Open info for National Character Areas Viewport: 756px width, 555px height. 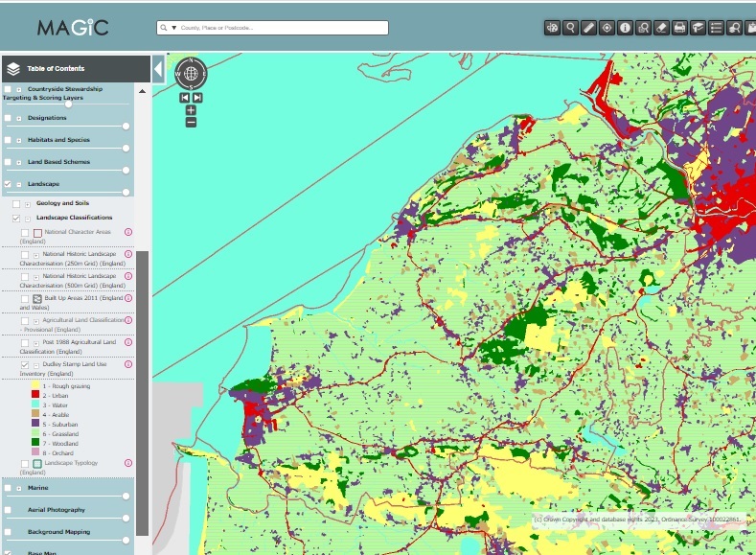pos(127,232)
